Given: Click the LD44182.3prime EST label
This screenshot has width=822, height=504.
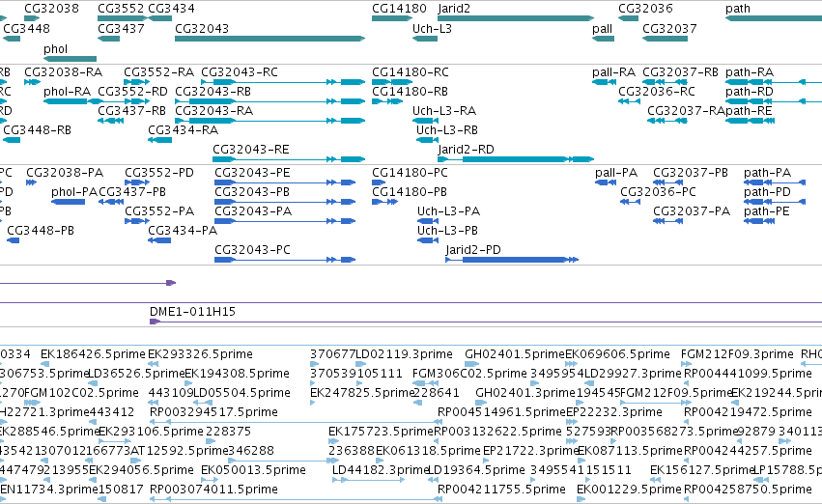Looking at the screenshot, I should (x=381, y=470).
